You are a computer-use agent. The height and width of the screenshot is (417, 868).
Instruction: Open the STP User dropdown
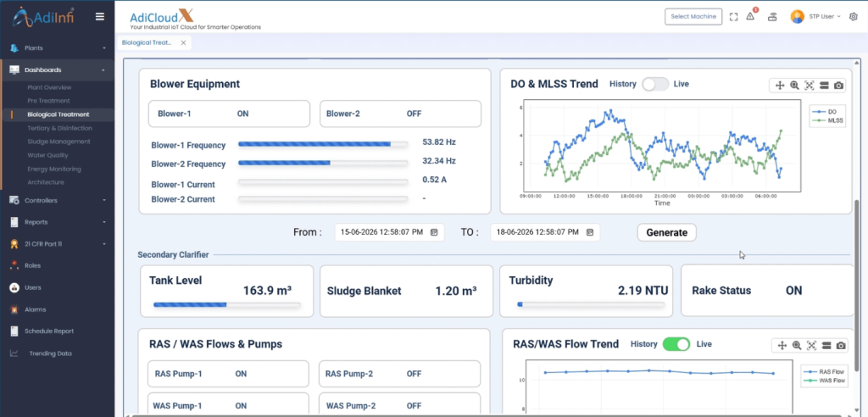tap(816, 17)
